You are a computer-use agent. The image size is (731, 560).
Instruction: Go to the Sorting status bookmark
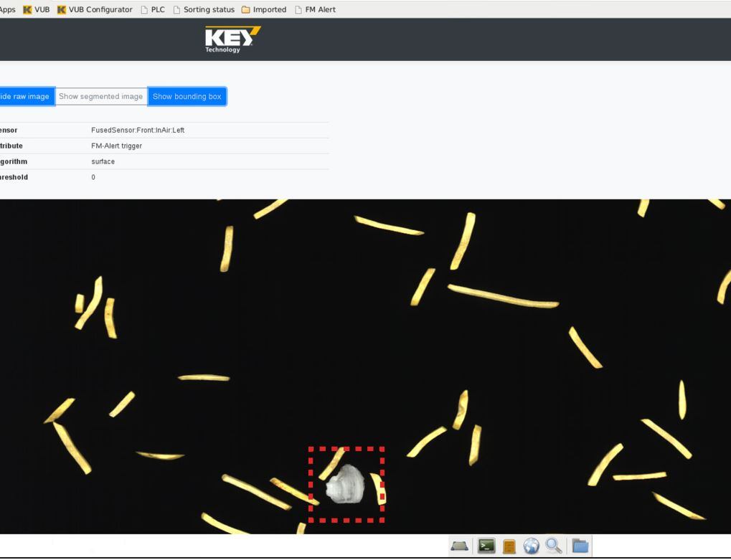204,9
